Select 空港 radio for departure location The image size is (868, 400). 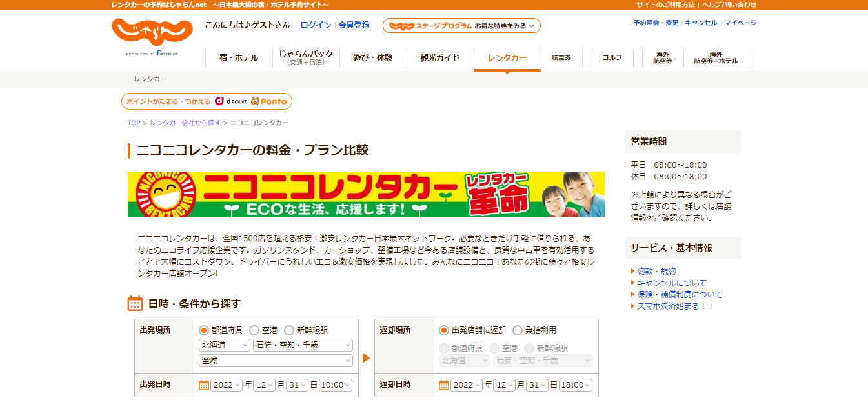coord(254,330)
